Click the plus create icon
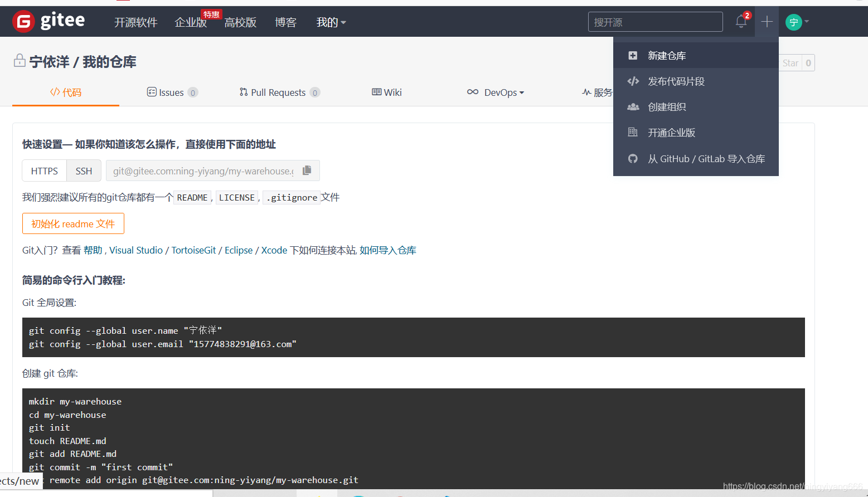 coord(767,22)
